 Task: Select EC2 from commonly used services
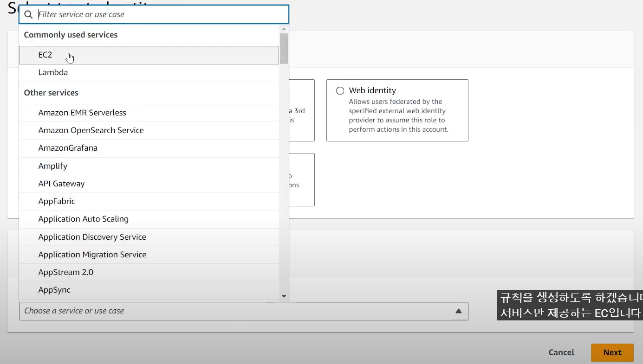coord(149,55)
